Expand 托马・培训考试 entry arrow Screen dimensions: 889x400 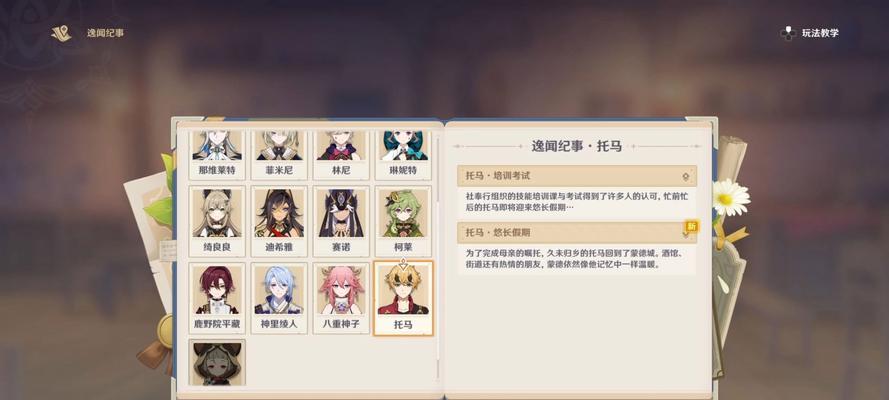pos(685,177)
